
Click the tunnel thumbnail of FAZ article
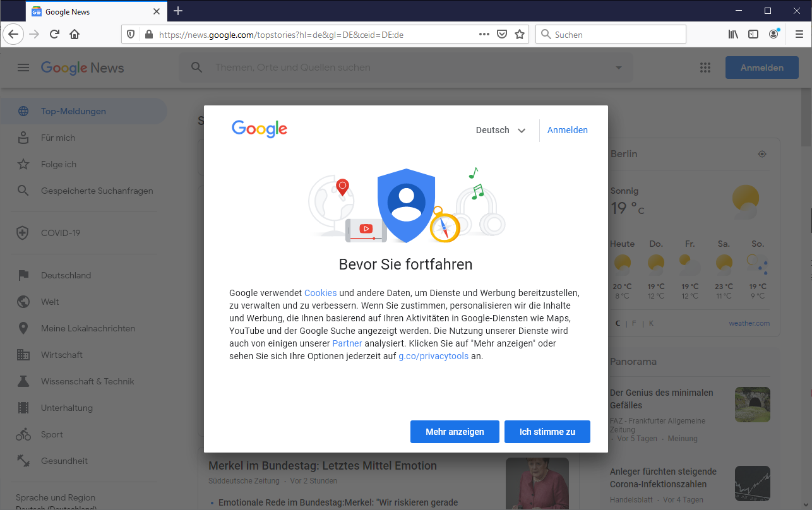[753, 405]
